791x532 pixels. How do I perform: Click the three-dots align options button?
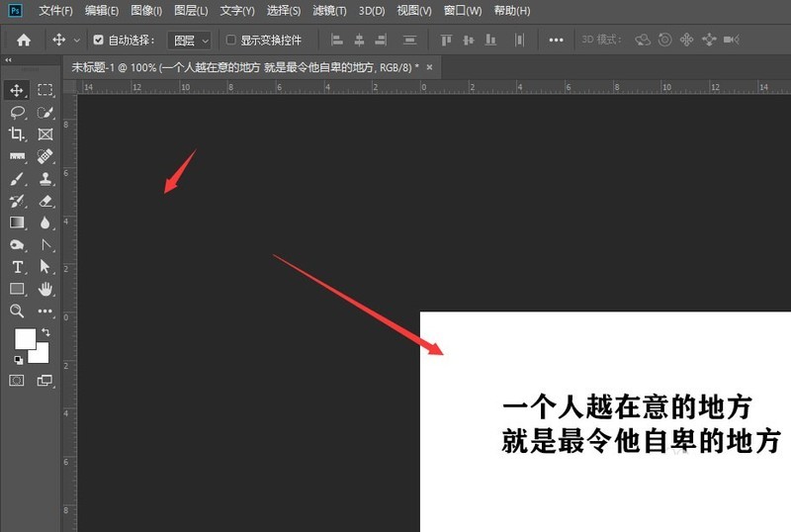(x=556, y=41)
